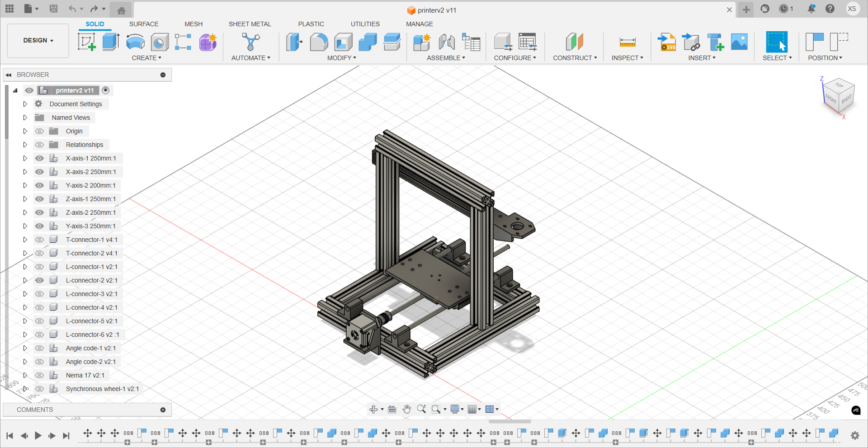Open the CREATE dropdown menu
This screenshot has height=448, width=868.
(x=146, y=58)
